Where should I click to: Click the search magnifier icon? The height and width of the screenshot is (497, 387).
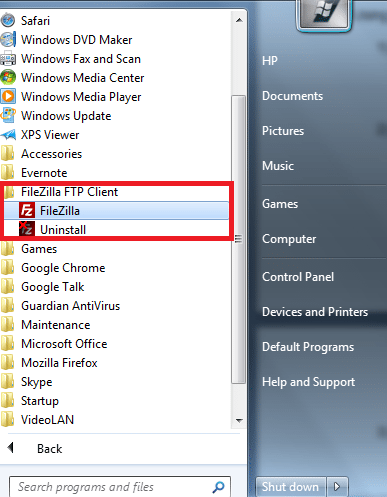tap(218, 487)
